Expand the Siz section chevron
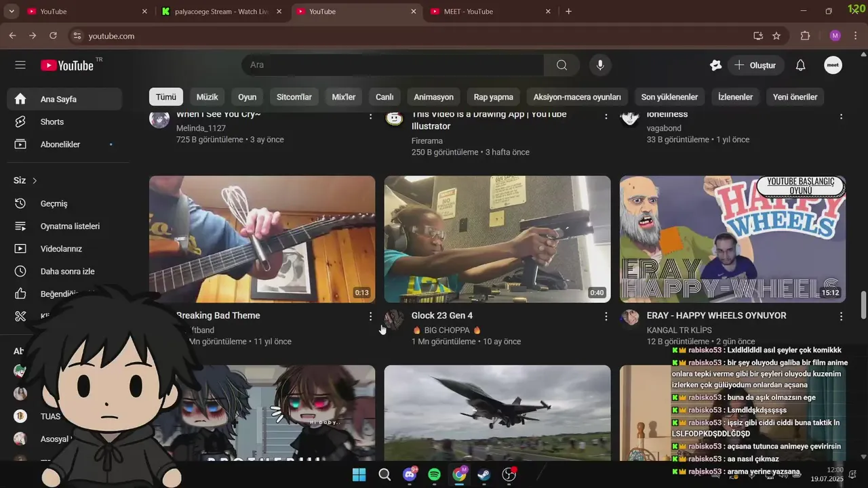Image resolution: width=868 pixels, height=488 pixels. click(x=35, y=180)
